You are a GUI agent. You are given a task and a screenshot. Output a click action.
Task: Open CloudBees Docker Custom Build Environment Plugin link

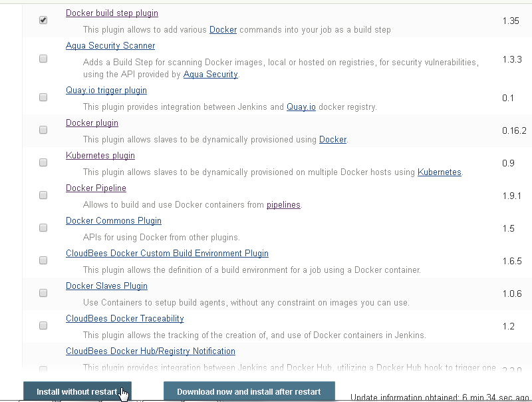[167, 254]
